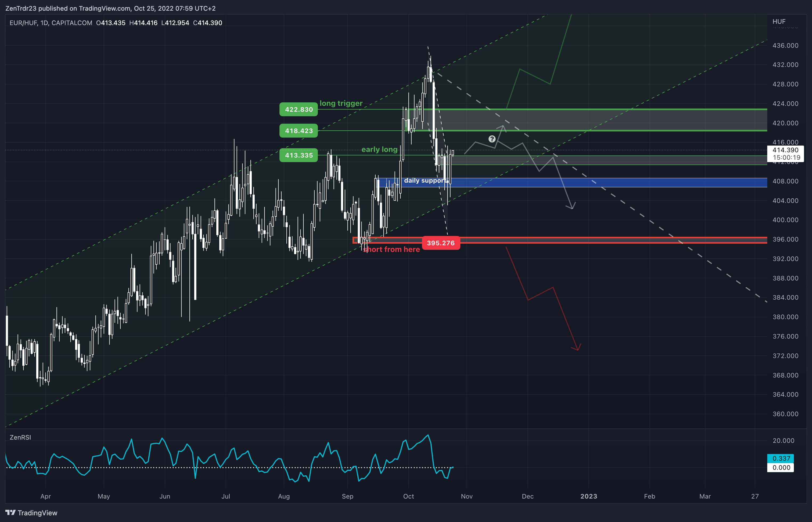Image resolution: width=812 pixels, height=522 pixels.
Task: Select the 422.830 price label
Action: pos(298,110)
